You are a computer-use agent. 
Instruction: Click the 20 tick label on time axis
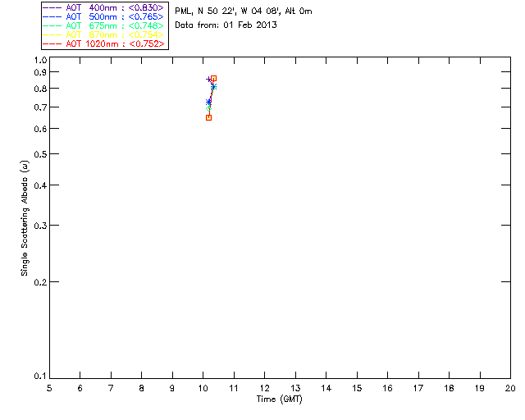[510, 388]
